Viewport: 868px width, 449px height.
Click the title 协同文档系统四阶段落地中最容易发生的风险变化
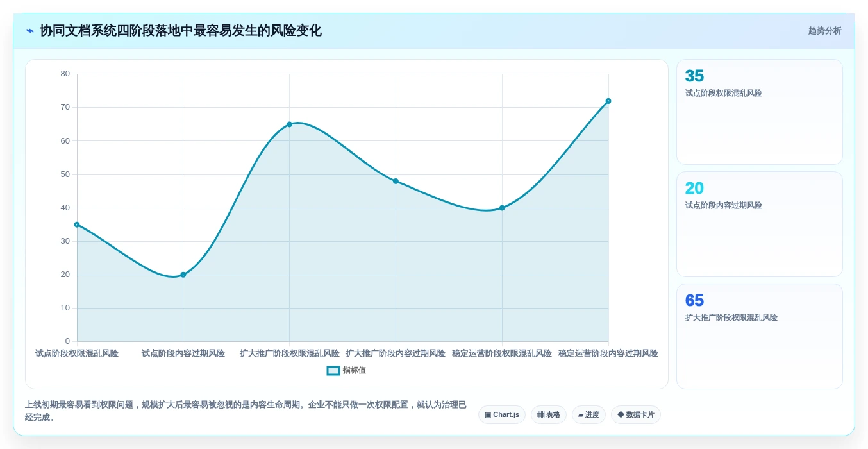pos(181,31)
